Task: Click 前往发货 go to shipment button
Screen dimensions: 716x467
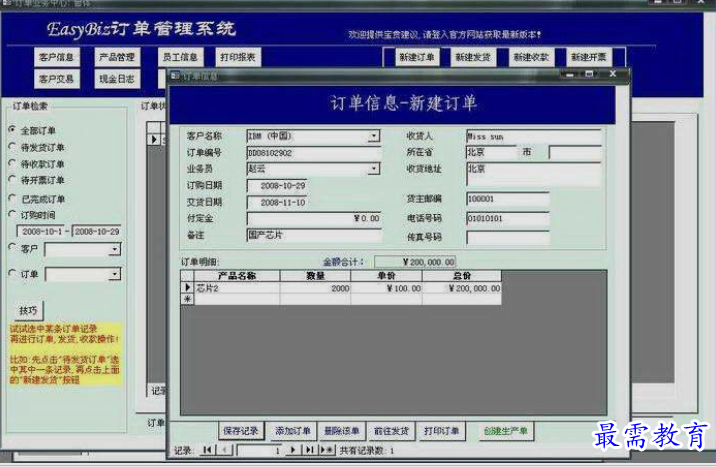Action: coord(391,431)
